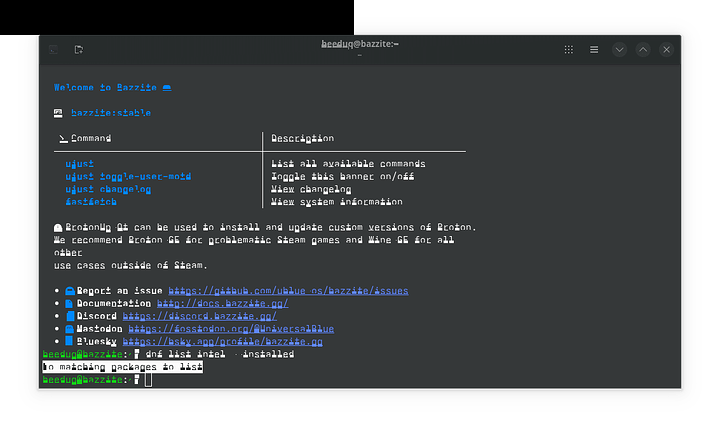
Task: Click 'List all available commands' description
Action: [348, 164]
